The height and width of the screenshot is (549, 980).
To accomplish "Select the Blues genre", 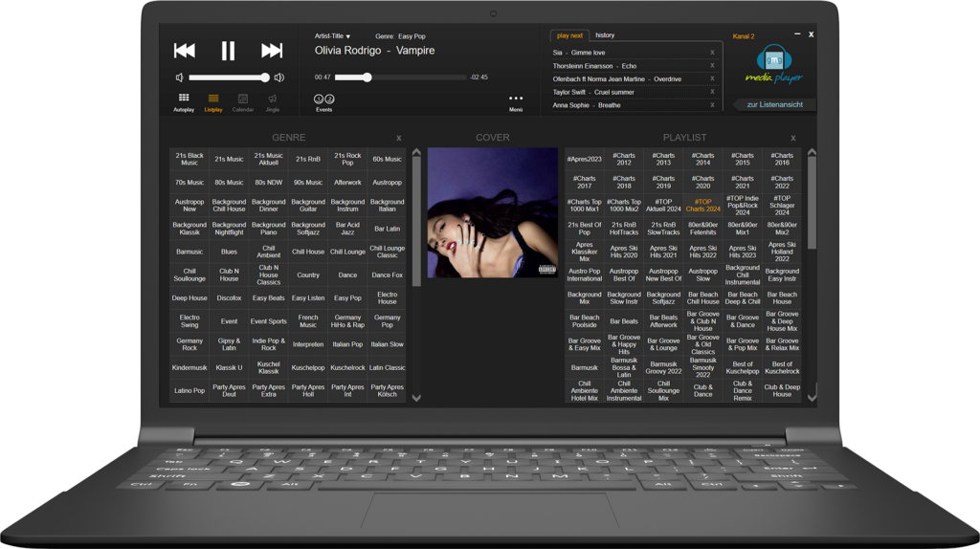I will 229,252.
